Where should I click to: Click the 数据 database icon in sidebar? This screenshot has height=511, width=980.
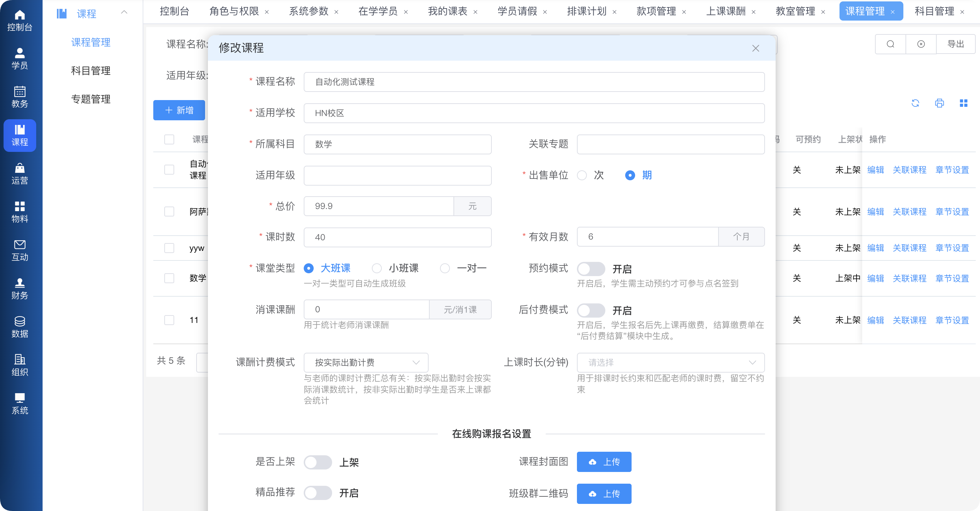click(20, 326)
